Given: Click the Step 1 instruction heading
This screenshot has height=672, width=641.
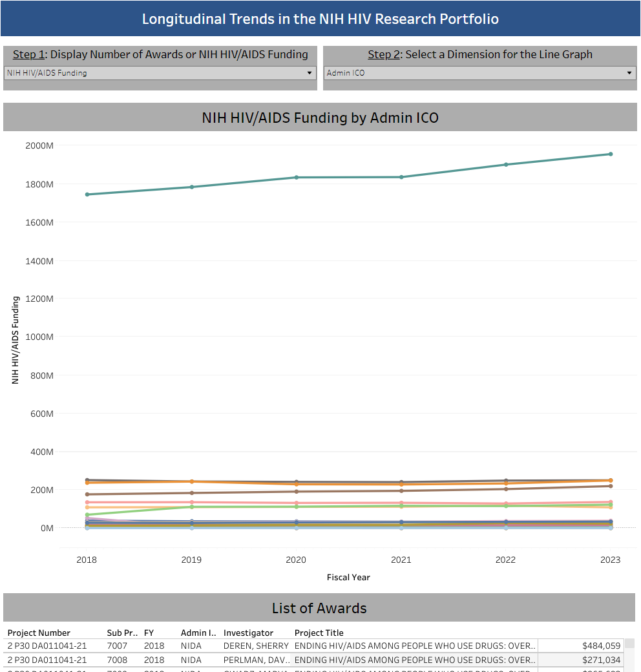Looking at the screenshot, I should (160, 54).
